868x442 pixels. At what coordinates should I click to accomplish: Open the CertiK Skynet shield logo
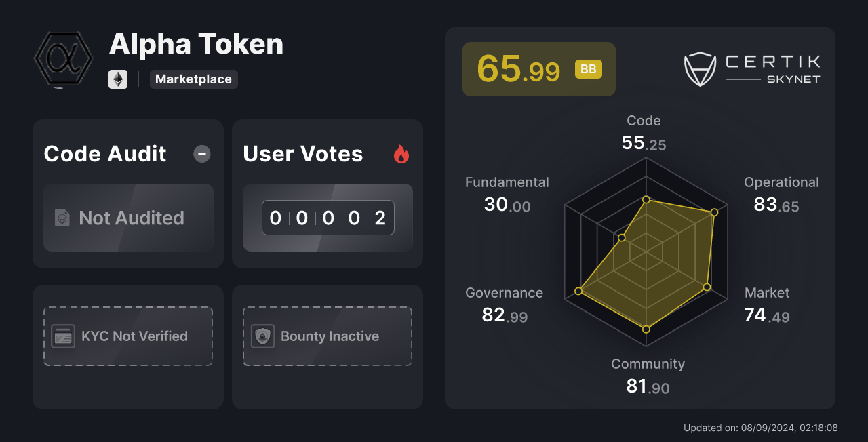click(x=701, y=68)
